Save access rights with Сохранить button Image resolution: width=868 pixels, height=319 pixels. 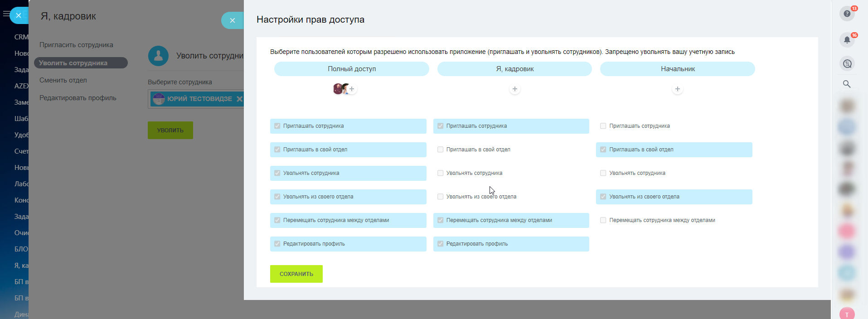pyautogui.click(x=296, y=274)
